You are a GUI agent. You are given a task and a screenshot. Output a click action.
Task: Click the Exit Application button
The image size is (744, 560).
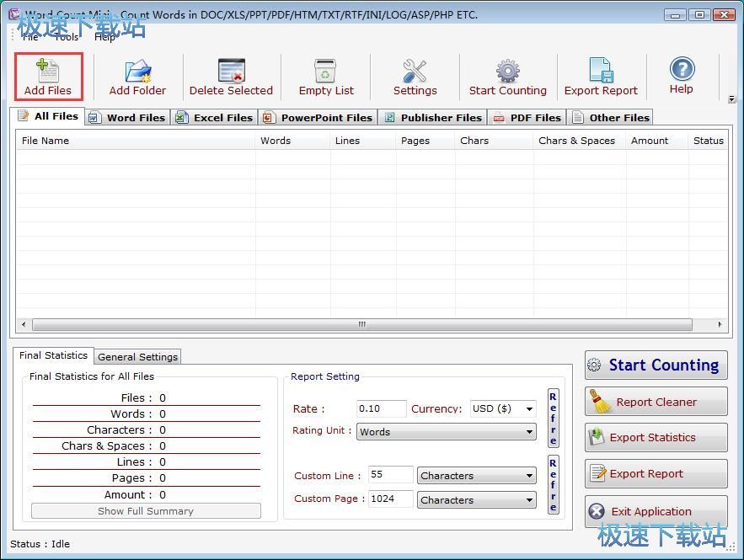point(656,511)
